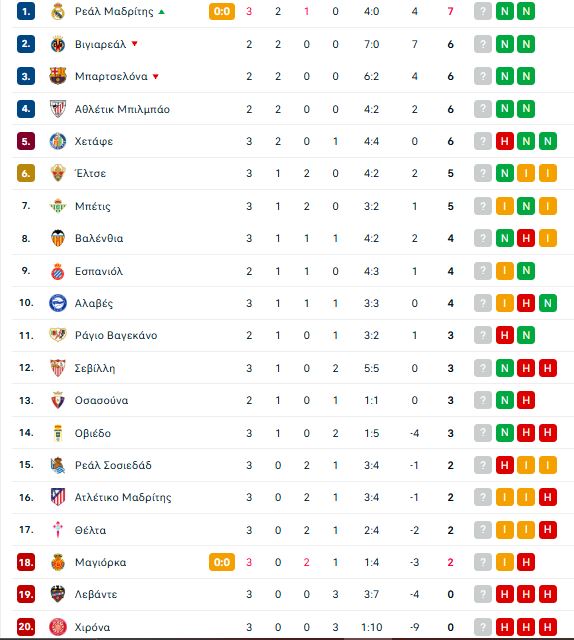Click the rank 5 badge beside Χετάφε
This screenshot has height=640, width=574.
(x=26, y=141)
